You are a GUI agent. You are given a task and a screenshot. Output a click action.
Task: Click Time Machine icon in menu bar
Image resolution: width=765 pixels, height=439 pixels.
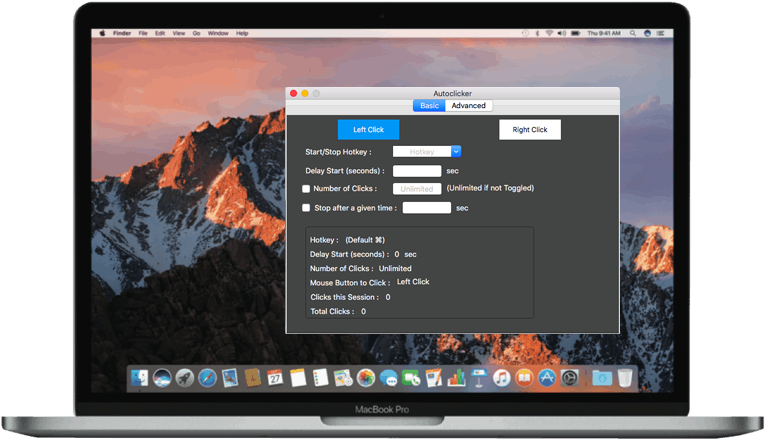tap(525, 33)
